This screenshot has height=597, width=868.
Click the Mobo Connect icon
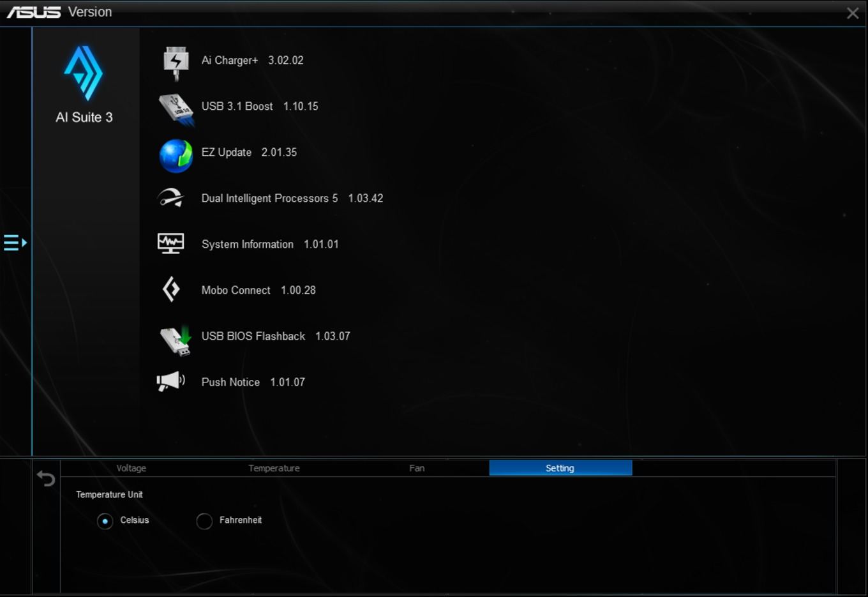point(171,289)
